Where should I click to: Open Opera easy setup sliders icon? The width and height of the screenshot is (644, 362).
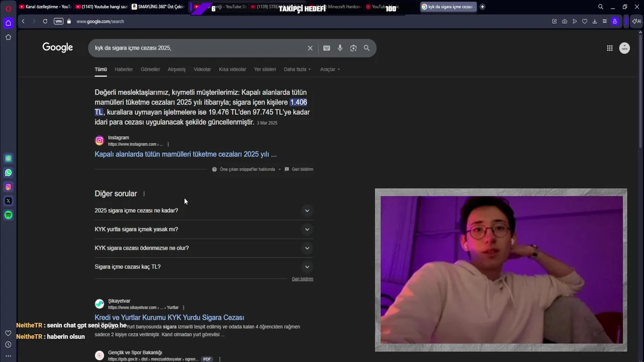coord(605,21)
